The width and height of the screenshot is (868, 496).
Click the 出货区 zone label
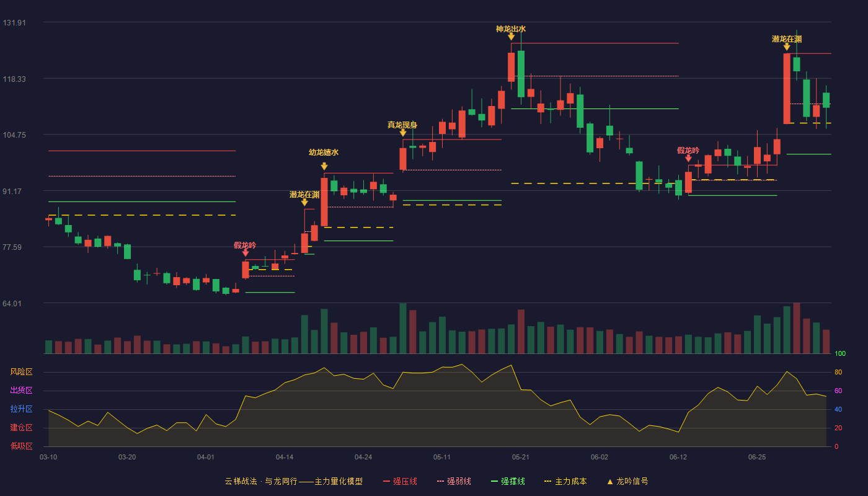pyautogui.click(x=21, y=391)
